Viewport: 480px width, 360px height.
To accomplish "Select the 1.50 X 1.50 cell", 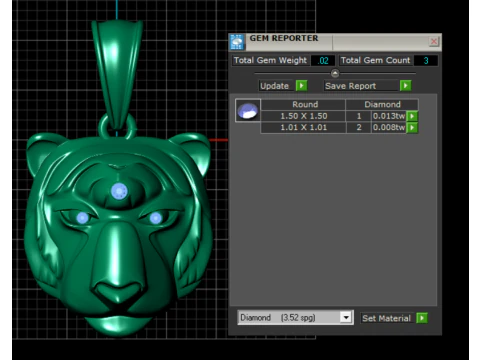I will pos(303,116).
